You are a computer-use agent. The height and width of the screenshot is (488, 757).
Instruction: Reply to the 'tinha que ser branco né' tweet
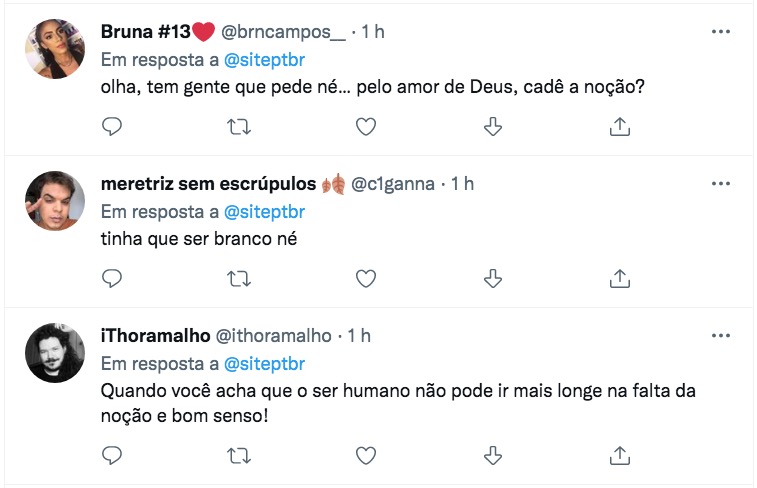coord(113,277)
